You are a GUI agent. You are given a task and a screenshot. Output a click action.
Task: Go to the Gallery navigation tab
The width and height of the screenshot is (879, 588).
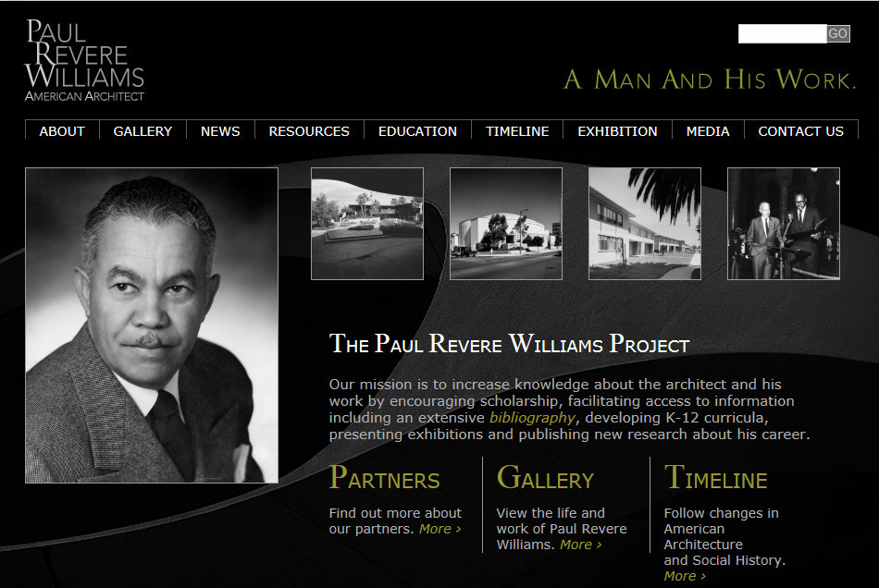(142, 131)
